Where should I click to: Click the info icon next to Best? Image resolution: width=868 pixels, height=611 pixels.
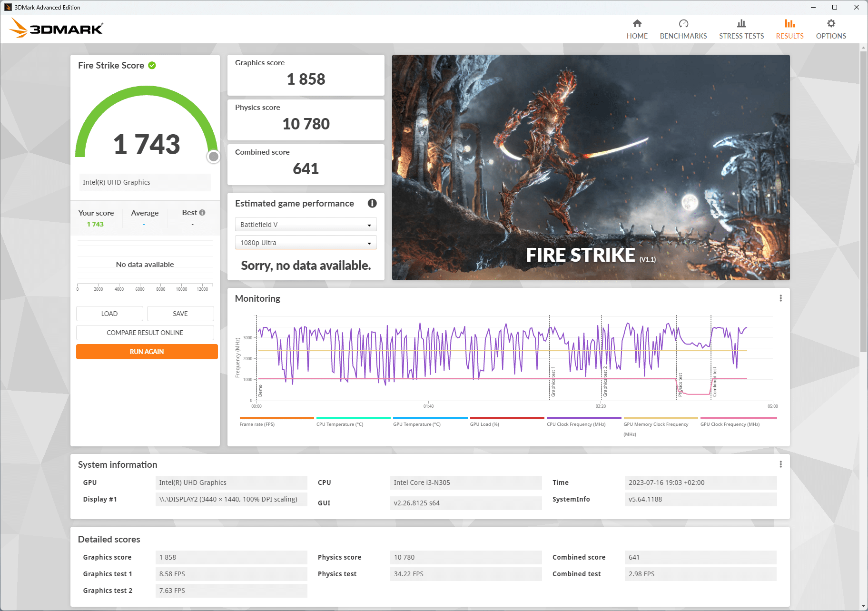coord(202,213)
